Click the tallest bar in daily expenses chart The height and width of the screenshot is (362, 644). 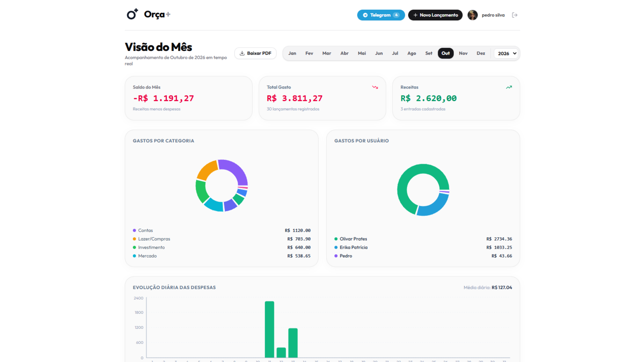coord(269,329)
